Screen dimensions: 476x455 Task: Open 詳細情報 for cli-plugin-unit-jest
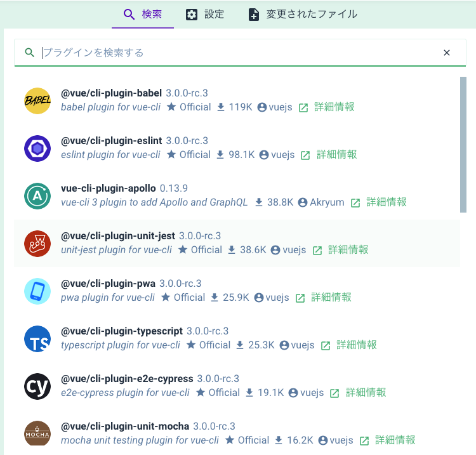click(x=348, y=250)
